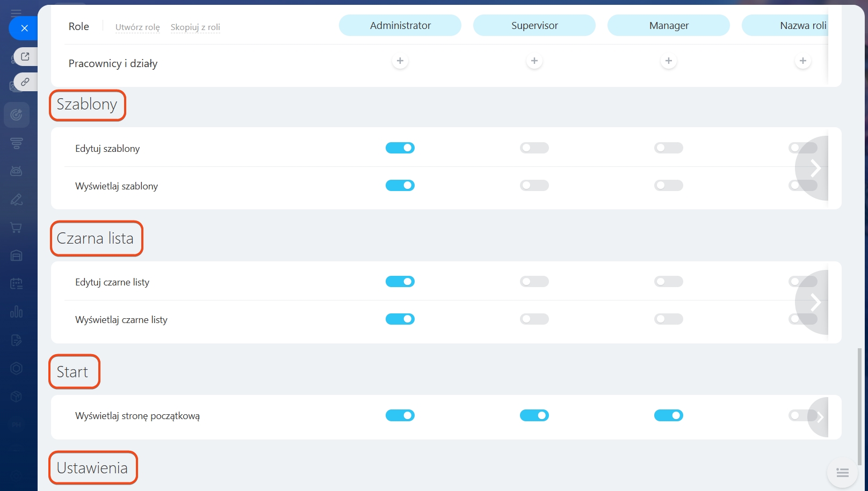868x491 pixels.
Task: Disable Wyświetlaj stronę początkową for Manager
Action: (x=669, y=415)
